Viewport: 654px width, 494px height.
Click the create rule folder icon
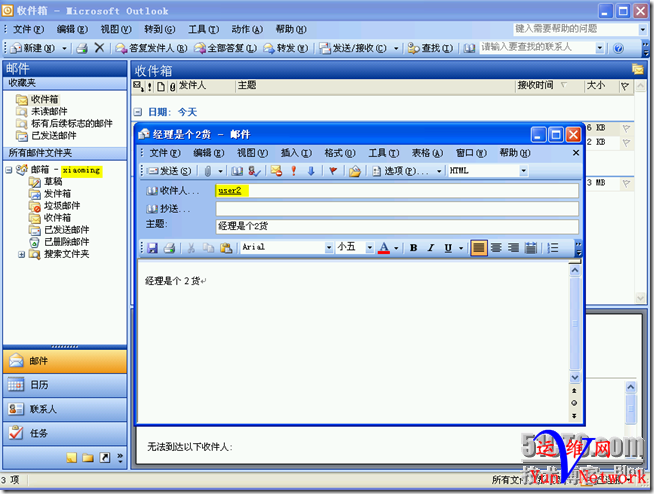coord(355,171)
